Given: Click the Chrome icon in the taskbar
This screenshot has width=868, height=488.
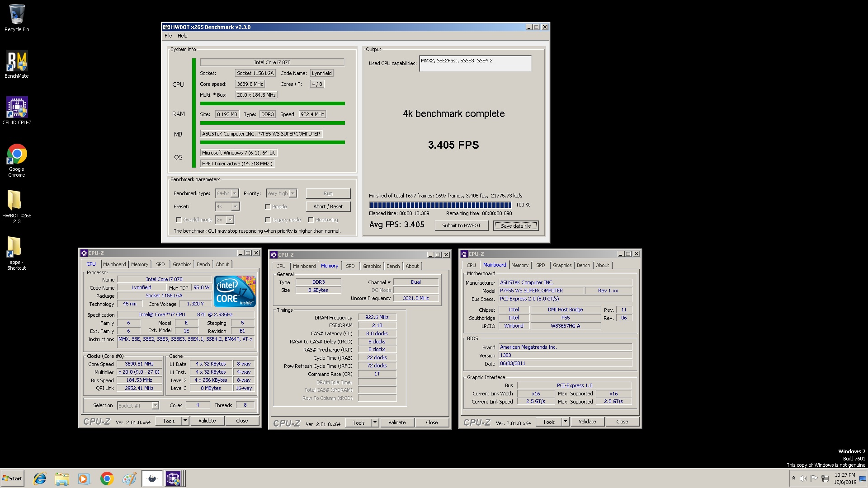Looking at the screenshot, I should pos(107,479).
